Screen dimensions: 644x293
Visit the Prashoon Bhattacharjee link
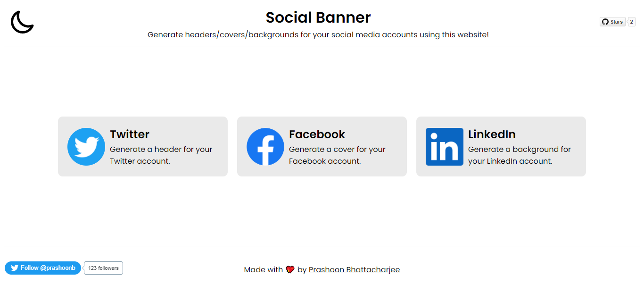tap(354, 269)
